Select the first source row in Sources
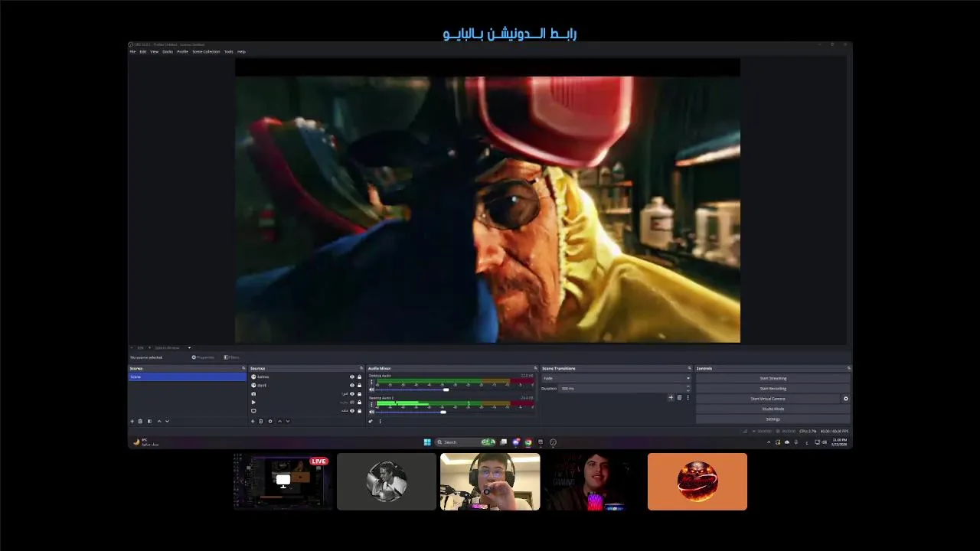980x551 pixels. [306, 377]
